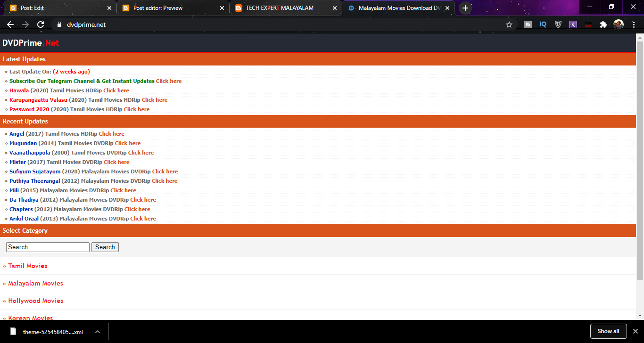Open the Telegram channel Click here link
The width and height of the screenshot is (644, 343).
[169, 81]
